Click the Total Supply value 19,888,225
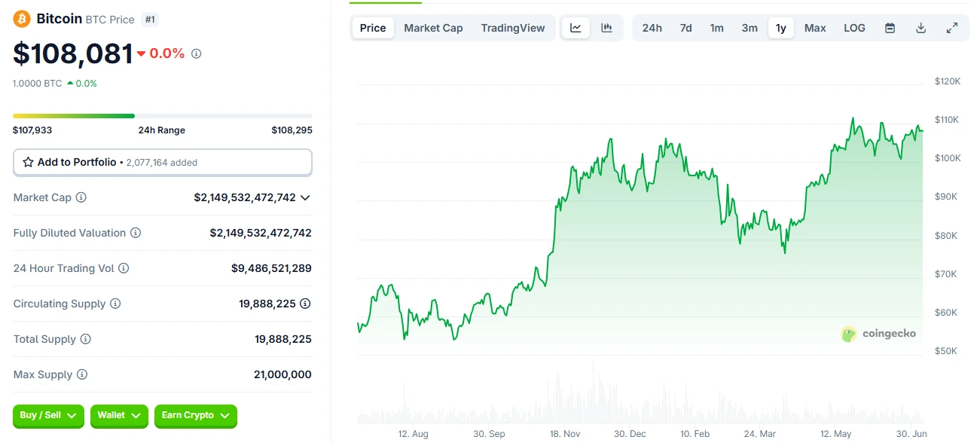Image resolution: width=980 pixels, height=443 pixels. 283,339
